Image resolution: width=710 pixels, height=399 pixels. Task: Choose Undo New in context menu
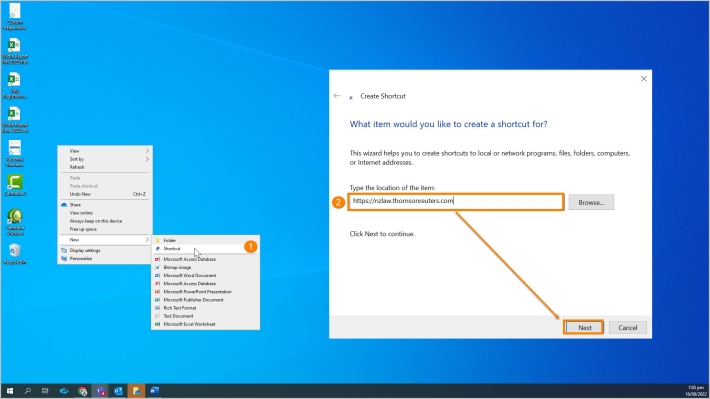[105, 194]
